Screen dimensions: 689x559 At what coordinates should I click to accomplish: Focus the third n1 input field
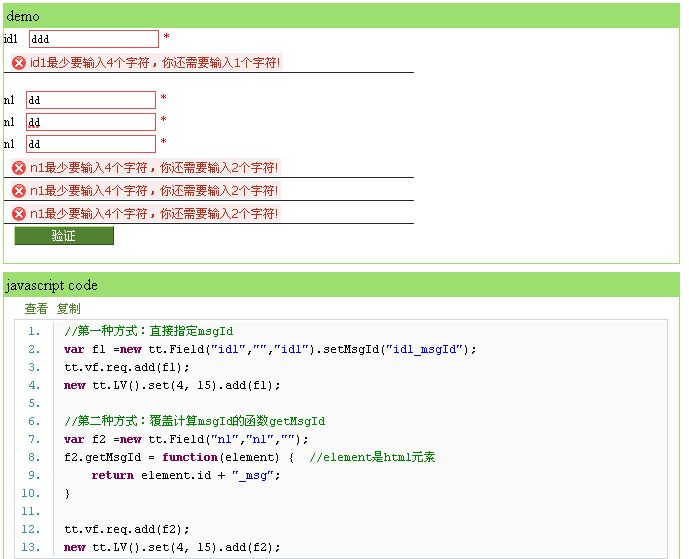pyautogui.click(x=91, y=144)
